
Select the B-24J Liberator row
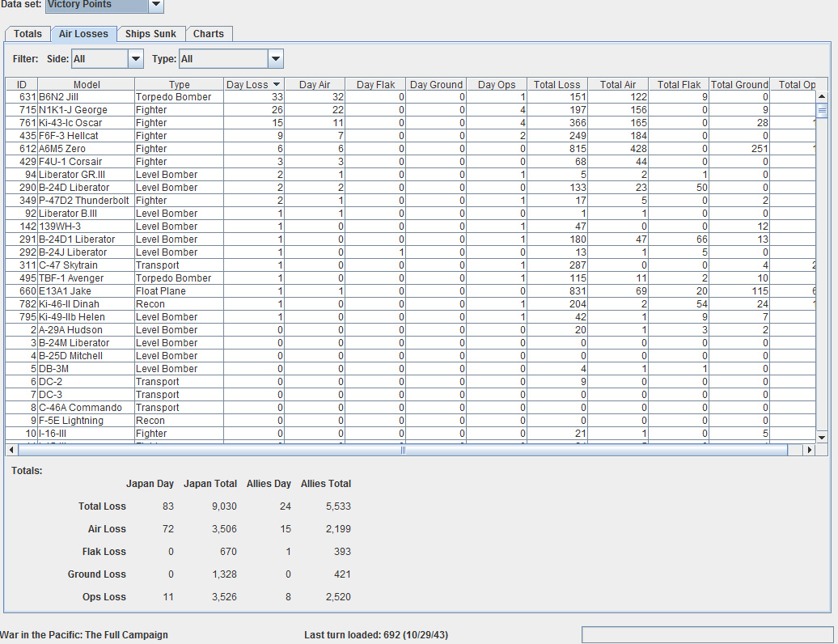point(410,252)
